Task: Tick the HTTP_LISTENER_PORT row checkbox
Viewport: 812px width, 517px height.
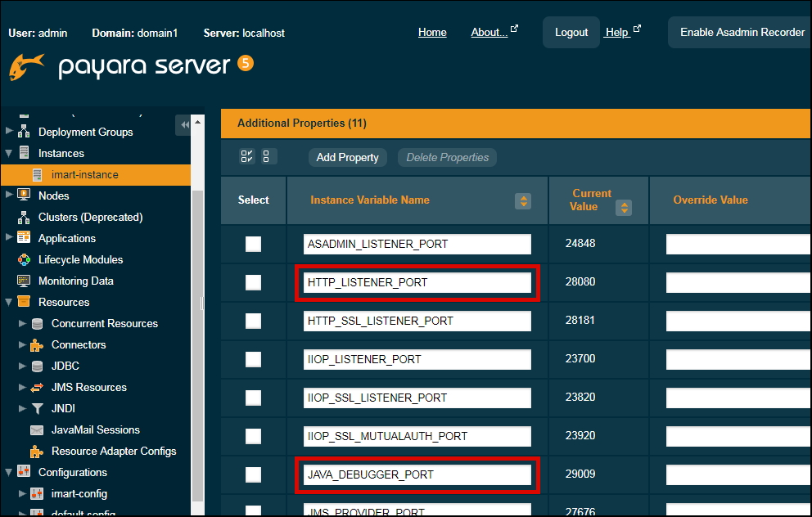Action: tap(254, 282)
